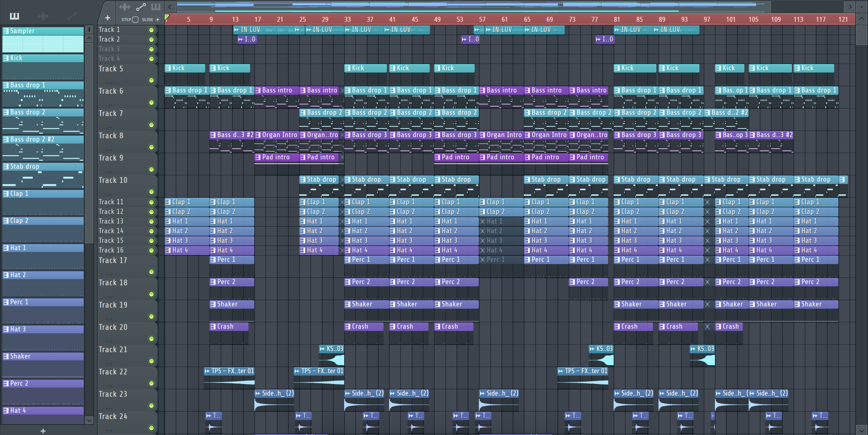Show audio clips in the picker panel
Screen dimensions: 868x435
(x=43, y=16)
